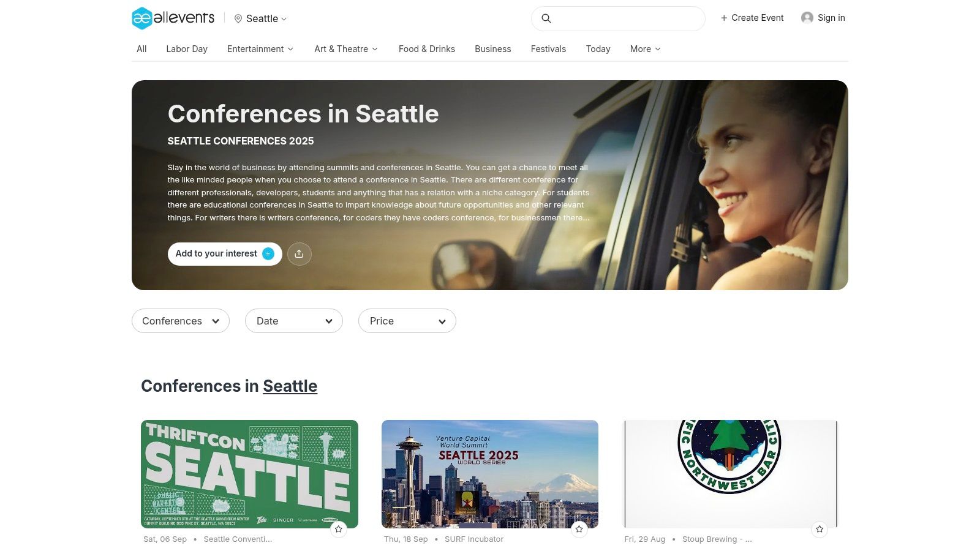Click the share icon in banner
980x551 pixels.
[x=299, y=254]
